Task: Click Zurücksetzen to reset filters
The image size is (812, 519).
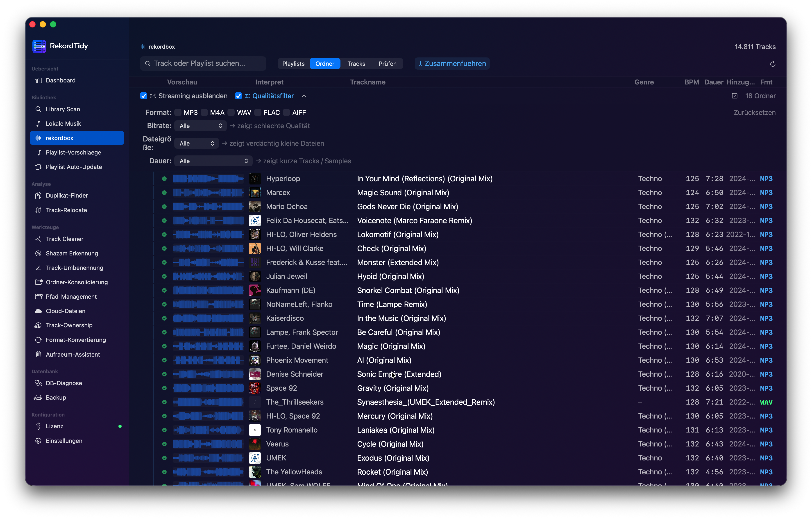Action: point(754,113)
